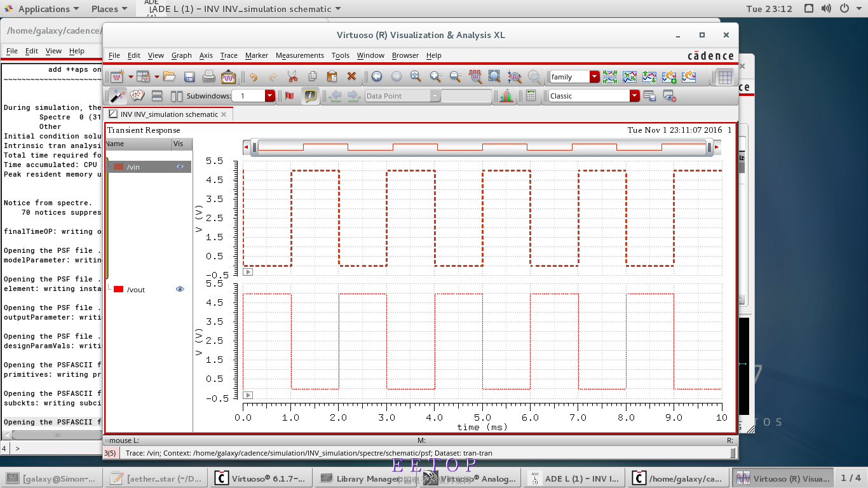Image resolution: width=868 pixels, height=488 pixels.
Task: Go to the previous zoom view
Action: coord(377,77)
